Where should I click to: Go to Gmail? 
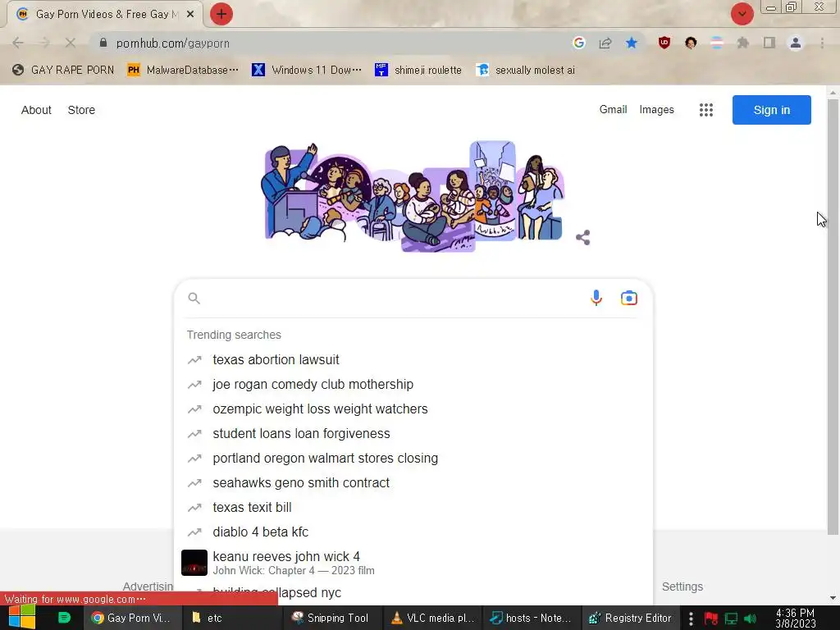(x=613, y=109)
